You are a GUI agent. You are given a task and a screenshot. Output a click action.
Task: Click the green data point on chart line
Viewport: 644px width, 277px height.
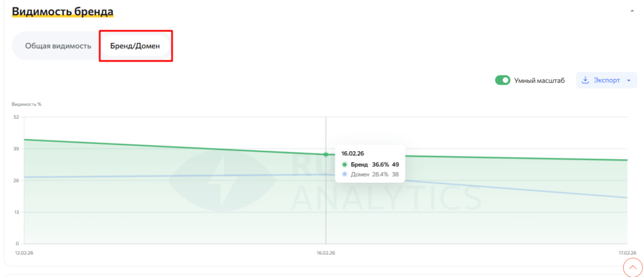pyautogui.click(x=326, y=155)
